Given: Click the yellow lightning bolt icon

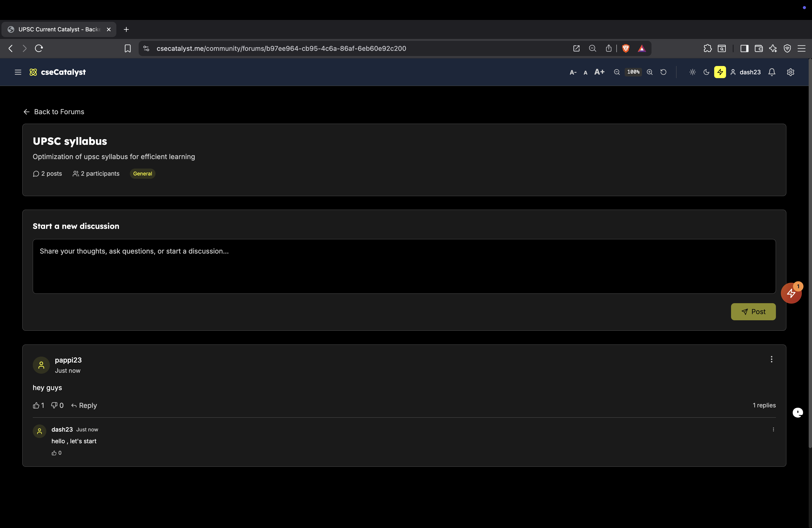Looking at the screenshot, I should pyautogui.click(x=720, y=72).
